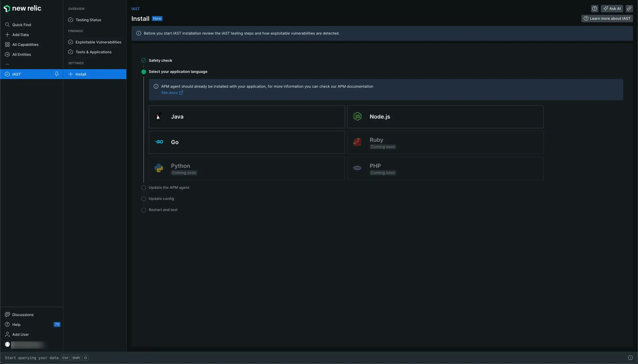Click the Tests & Applications checkmark icon
The height and width of the screenshot is (364, 638).
(x=70, y=52)
